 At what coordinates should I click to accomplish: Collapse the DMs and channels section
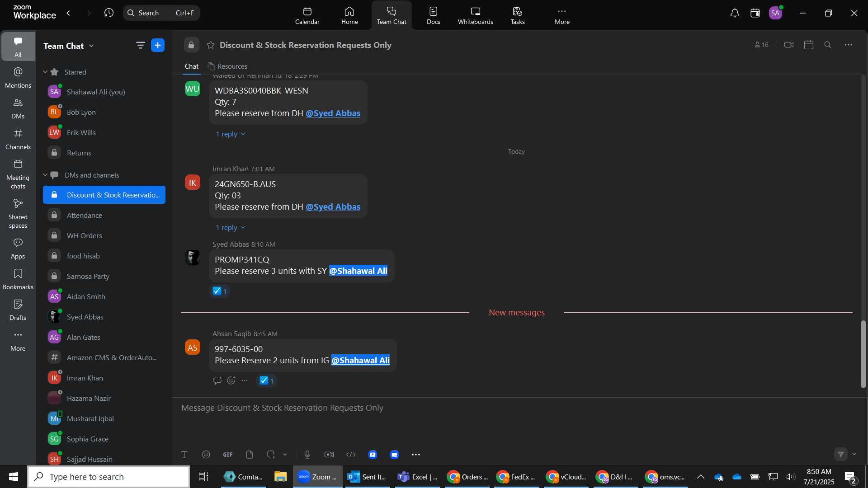[x=45, y=175]
